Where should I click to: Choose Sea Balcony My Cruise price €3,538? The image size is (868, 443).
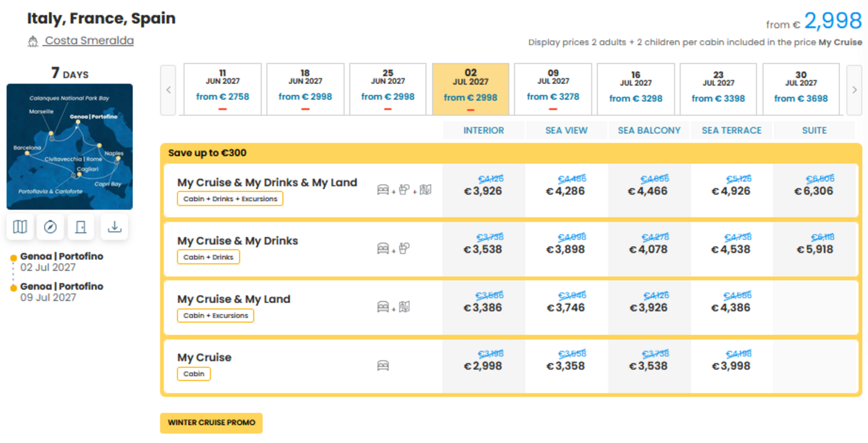[649, 366]
